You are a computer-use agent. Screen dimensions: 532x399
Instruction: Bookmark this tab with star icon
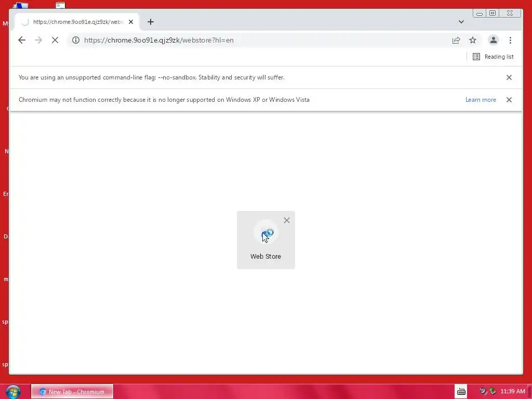click(473, 40)
